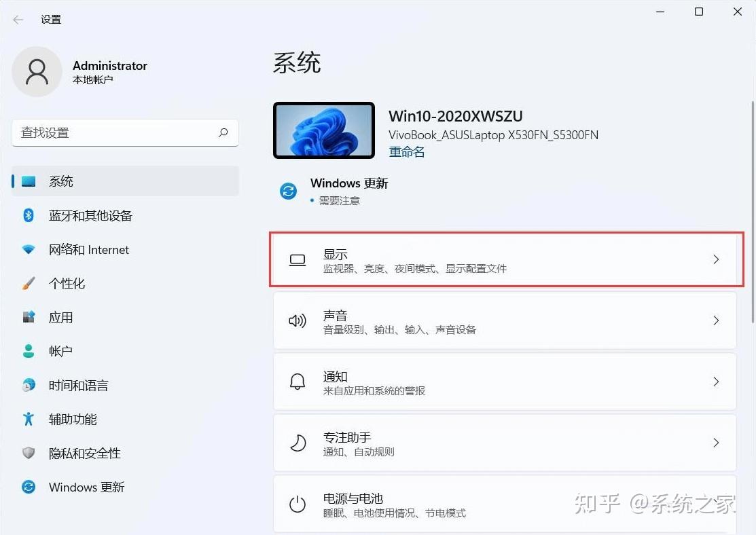This screenshot has width=756, height=535.
Task: Click the 专注助手 moon icon
Action: (x=298, y=443)
